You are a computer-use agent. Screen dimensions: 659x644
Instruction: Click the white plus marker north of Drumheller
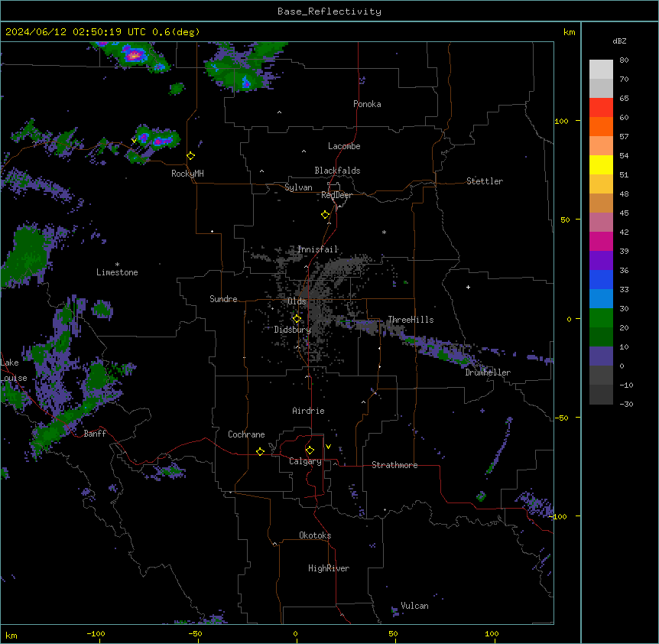(468, 287)
